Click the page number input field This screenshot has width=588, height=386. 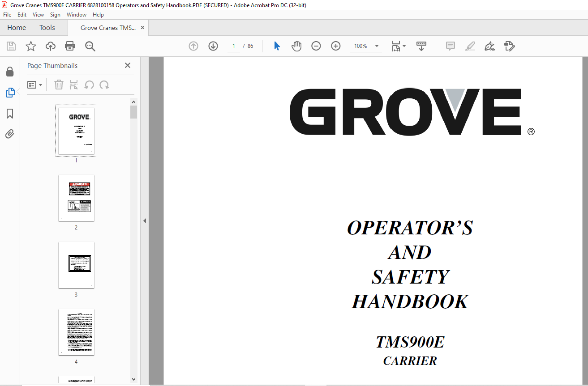pos(234,46)
